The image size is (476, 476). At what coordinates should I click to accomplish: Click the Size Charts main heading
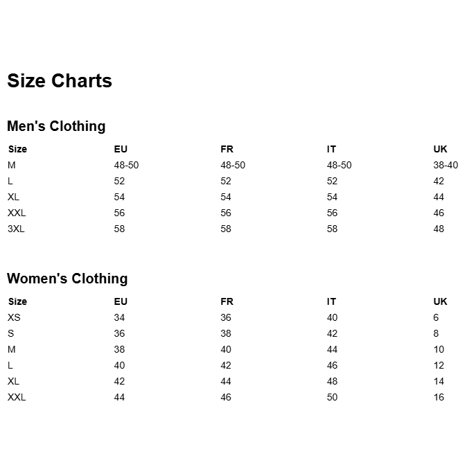point(60,81)
